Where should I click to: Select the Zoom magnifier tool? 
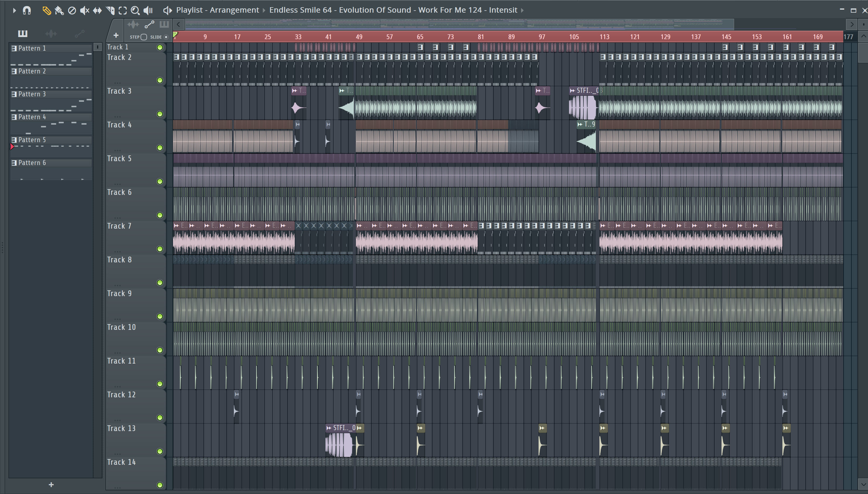135,11
